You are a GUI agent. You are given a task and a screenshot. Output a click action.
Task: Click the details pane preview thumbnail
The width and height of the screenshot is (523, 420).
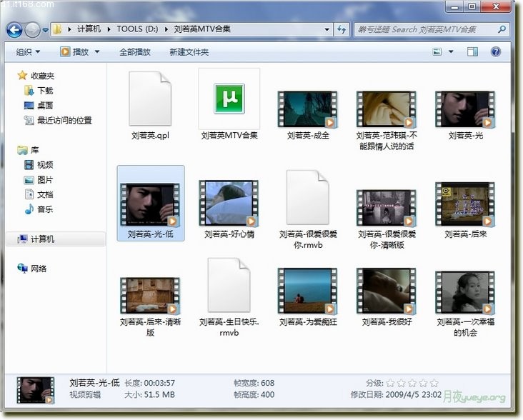[36, 390]
